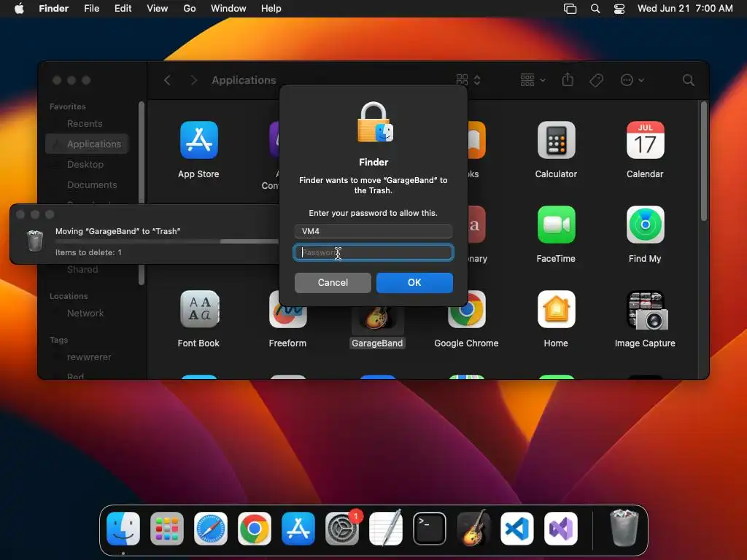The image size is (747, 560).
Task: Select the Find My app icon
Action: [x=645, y=225]
